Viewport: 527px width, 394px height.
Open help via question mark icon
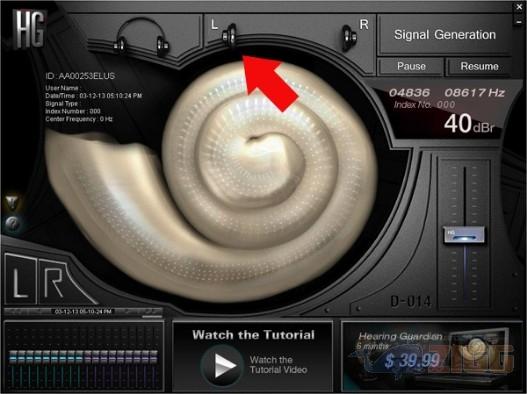coord(13,224)
